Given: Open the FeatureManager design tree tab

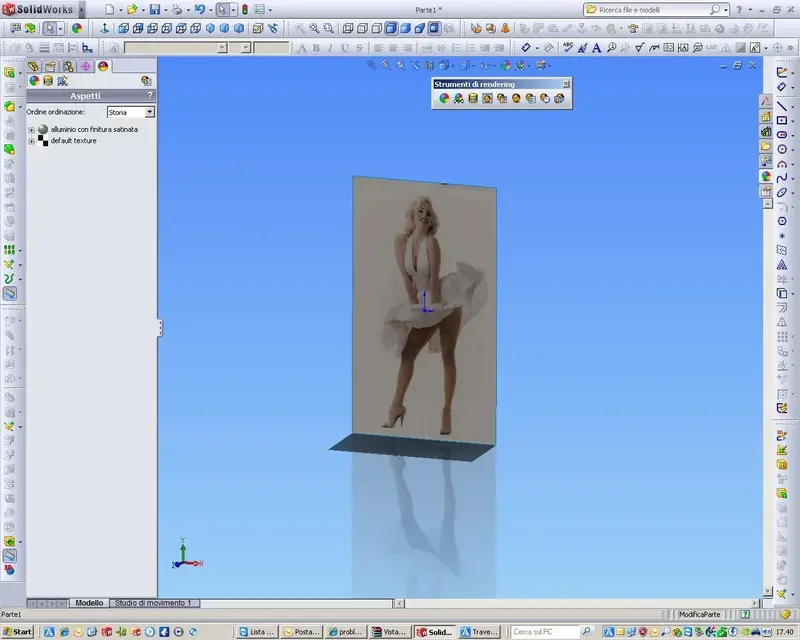Looking at the screenshot, I should pyautogui.click(x=34, y=66).
